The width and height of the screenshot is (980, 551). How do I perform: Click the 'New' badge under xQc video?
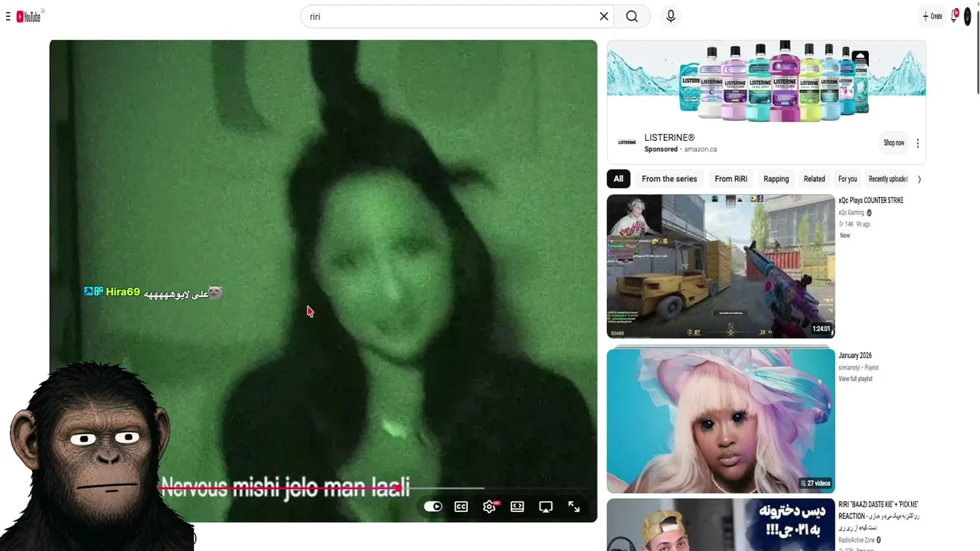click(845, 236)
